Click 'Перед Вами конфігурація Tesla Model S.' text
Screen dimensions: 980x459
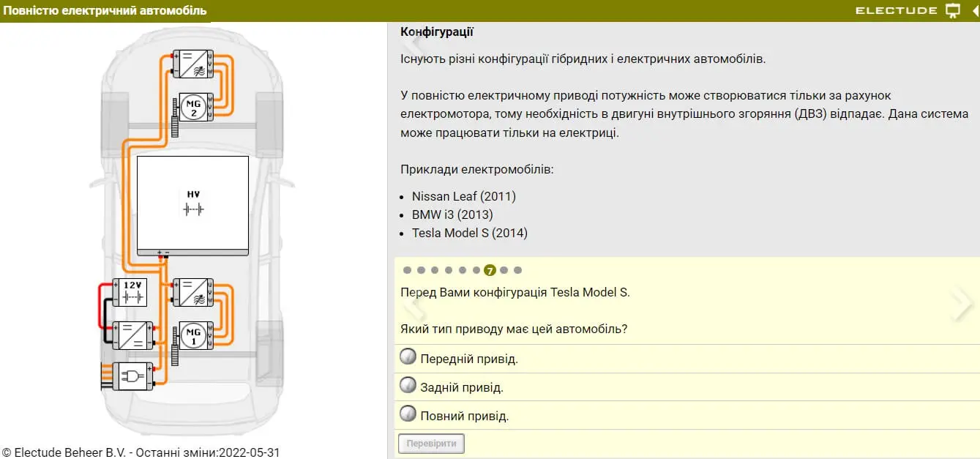515,292
